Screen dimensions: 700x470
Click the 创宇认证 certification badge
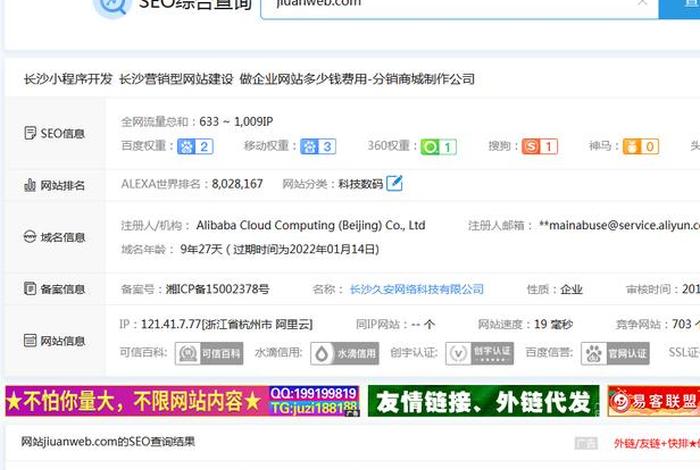[479, 354]
